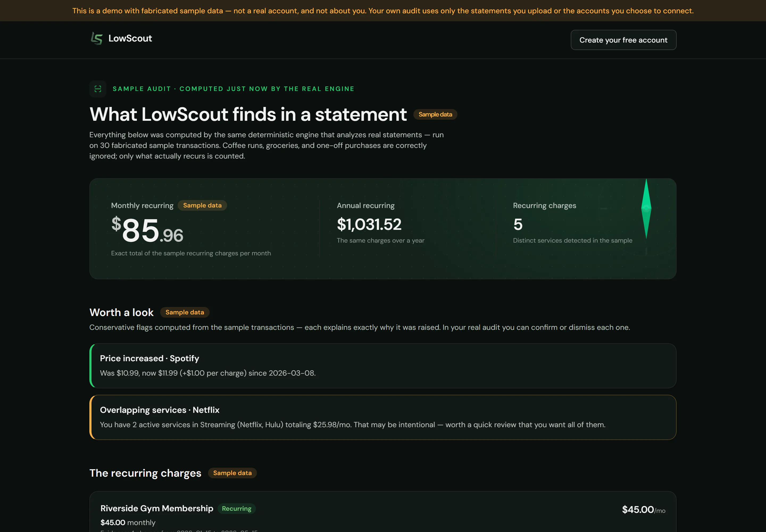Click the $45.00/mo price on gym row

pos(643,510)
